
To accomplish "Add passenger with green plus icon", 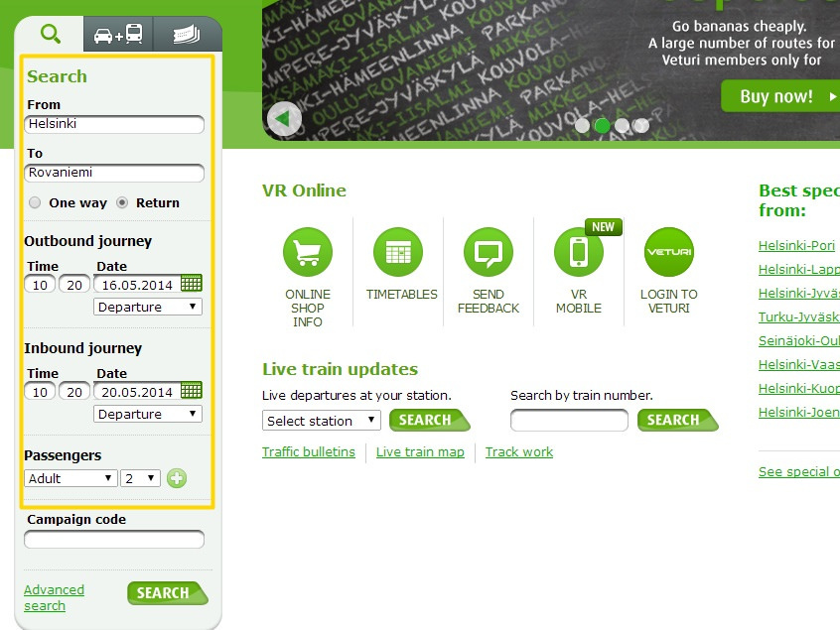I will [177, 478].
